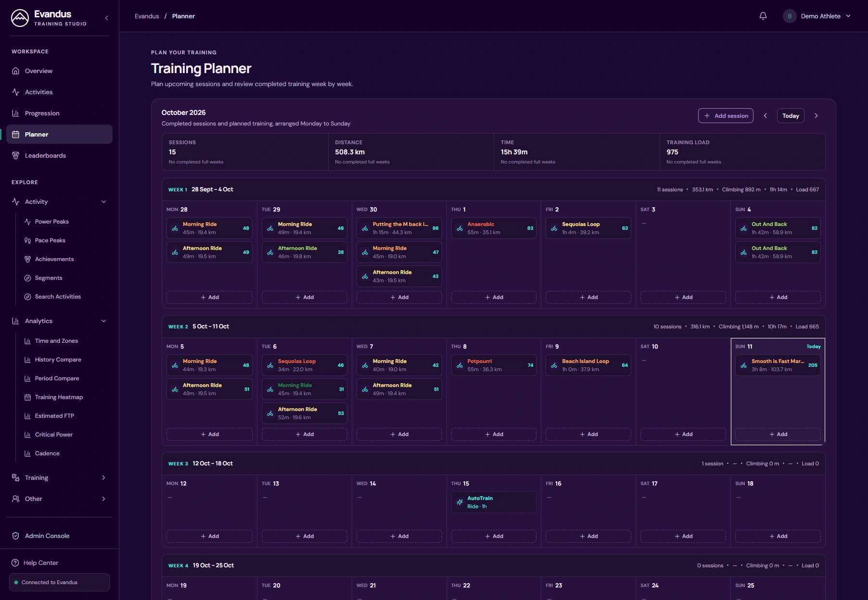Open Help Center link

tap(41, 562)
